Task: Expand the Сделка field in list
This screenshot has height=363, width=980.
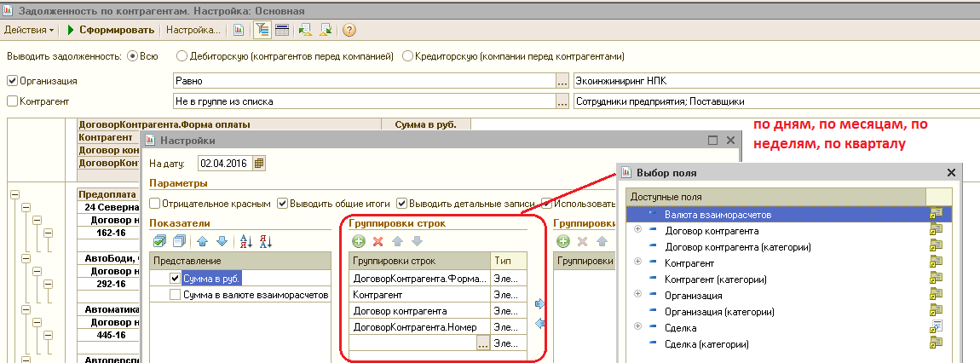Action: point(637,327)
